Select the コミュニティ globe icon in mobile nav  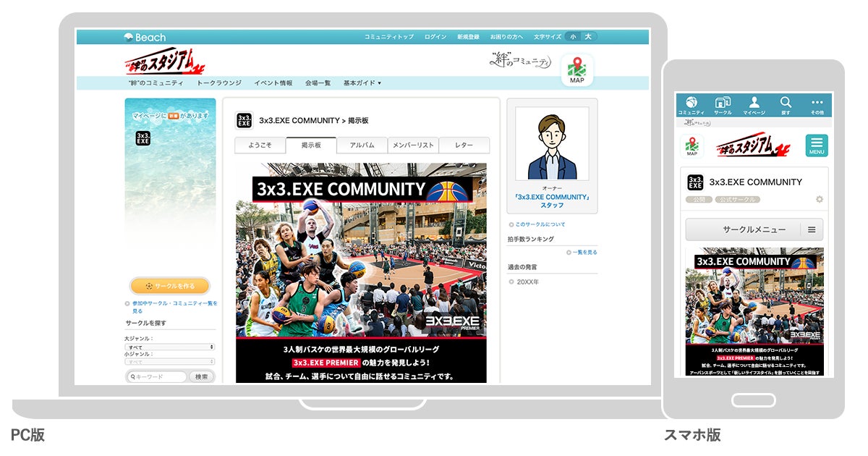tap(693, 103)
